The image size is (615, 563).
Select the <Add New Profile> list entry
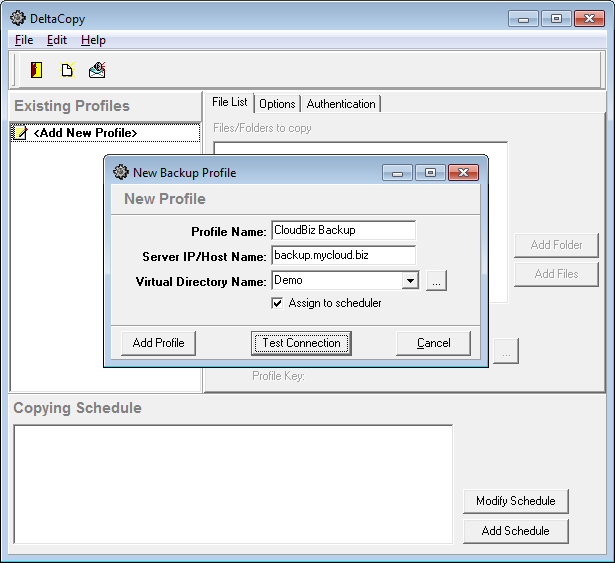coord(85,133)
